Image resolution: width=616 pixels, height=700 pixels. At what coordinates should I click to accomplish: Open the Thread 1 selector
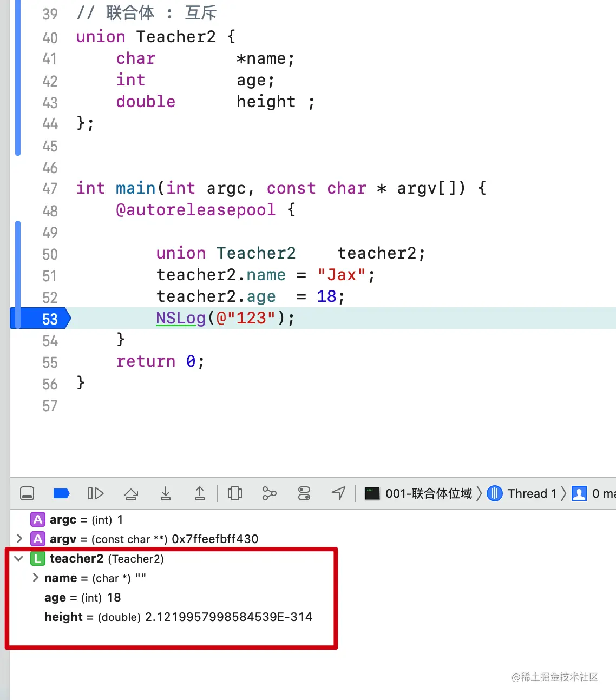tap(522, 493)
